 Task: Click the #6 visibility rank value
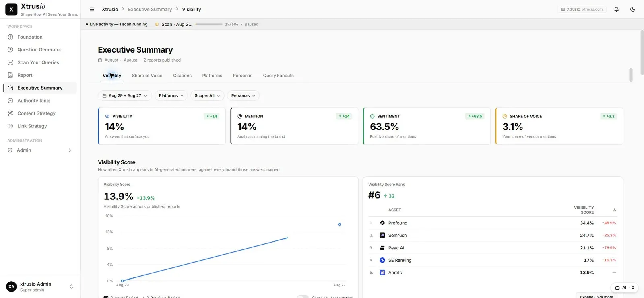point(374,195)
